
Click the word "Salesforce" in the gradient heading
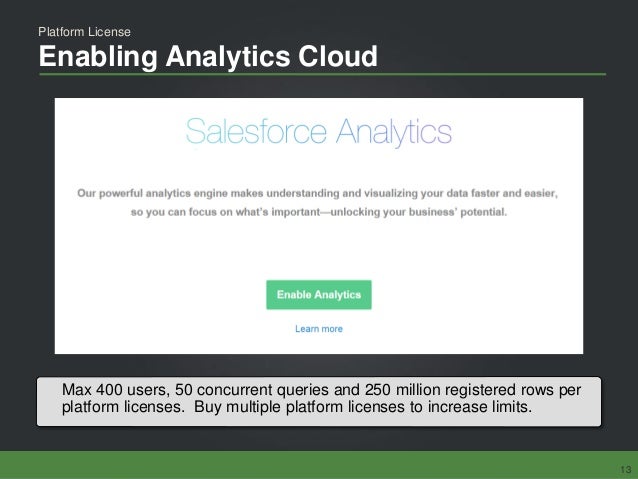tap(256, 131)
